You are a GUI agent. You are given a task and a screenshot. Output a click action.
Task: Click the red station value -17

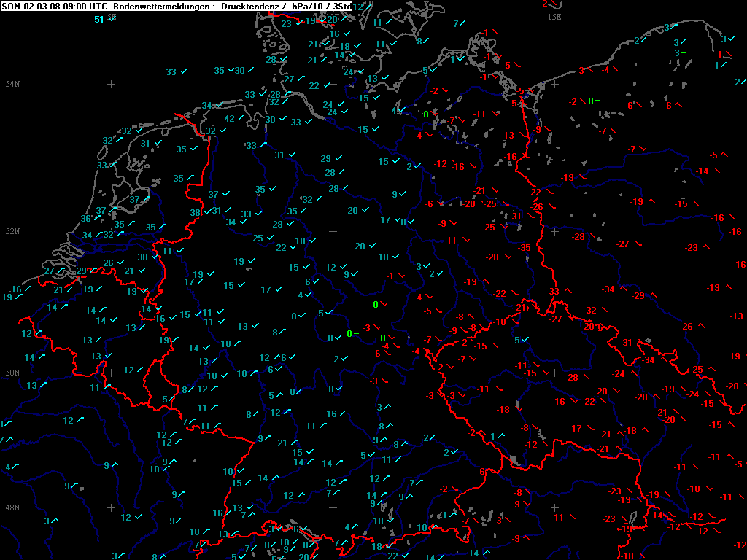click(576, 428)
